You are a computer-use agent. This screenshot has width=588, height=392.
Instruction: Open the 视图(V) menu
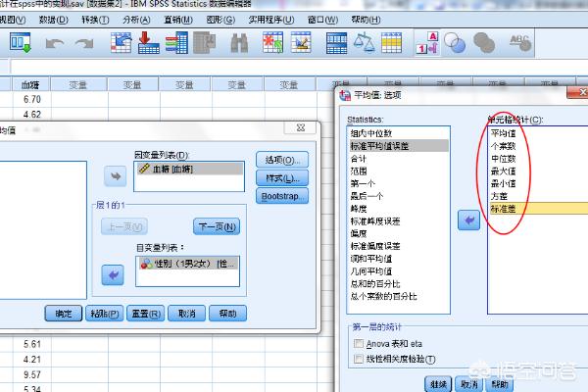tap(13, 20)
